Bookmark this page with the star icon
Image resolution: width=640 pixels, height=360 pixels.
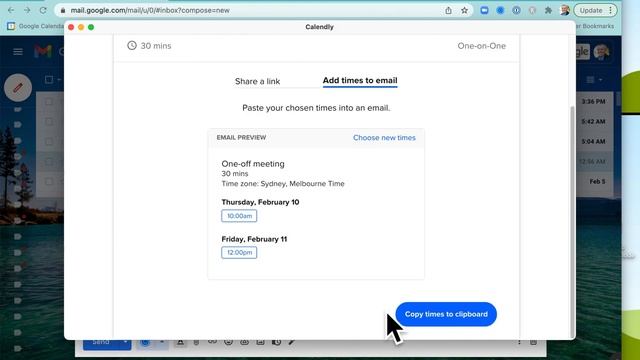coord(464,11)
